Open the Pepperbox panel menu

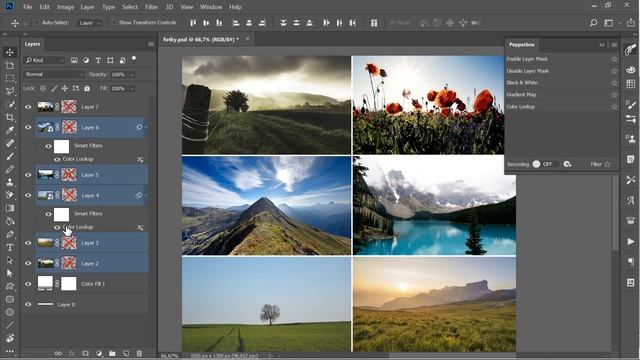click(x=614, y=45)
